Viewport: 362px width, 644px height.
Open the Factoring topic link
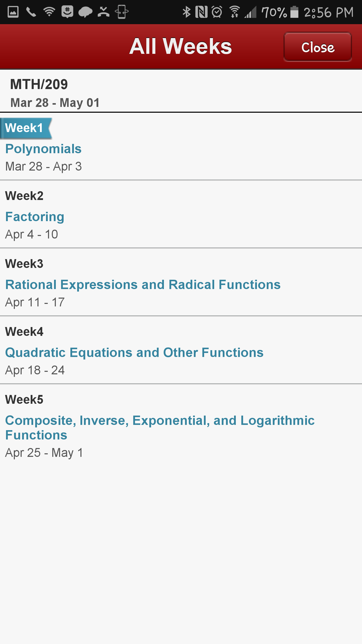pos(35,217)
